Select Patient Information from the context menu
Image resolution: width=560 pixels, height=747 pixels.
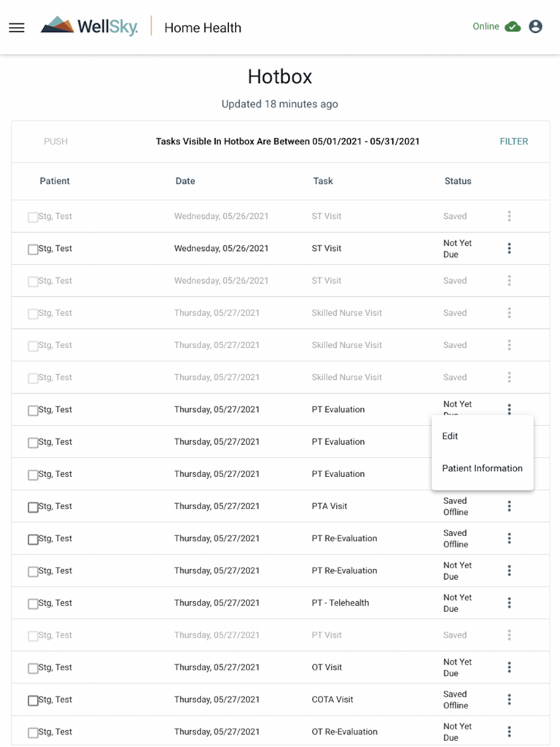(x=483, y=468)
